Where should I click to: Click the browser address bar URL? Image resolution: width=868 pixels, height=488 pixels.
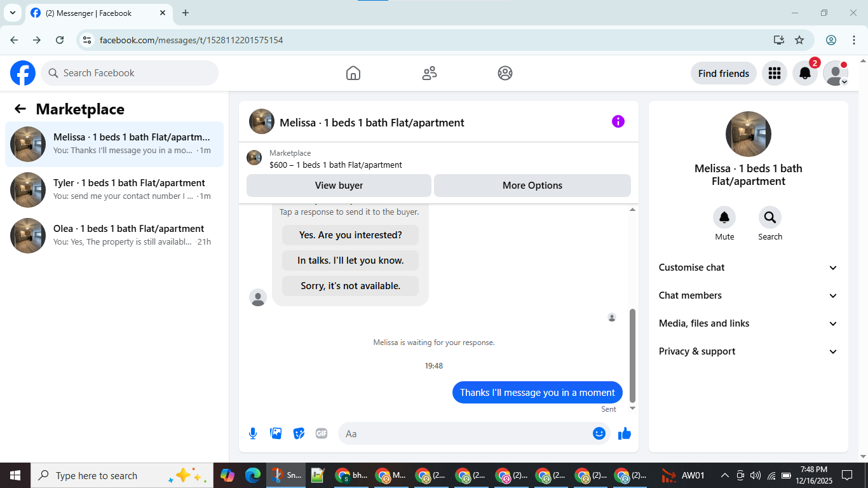point(191,40)
